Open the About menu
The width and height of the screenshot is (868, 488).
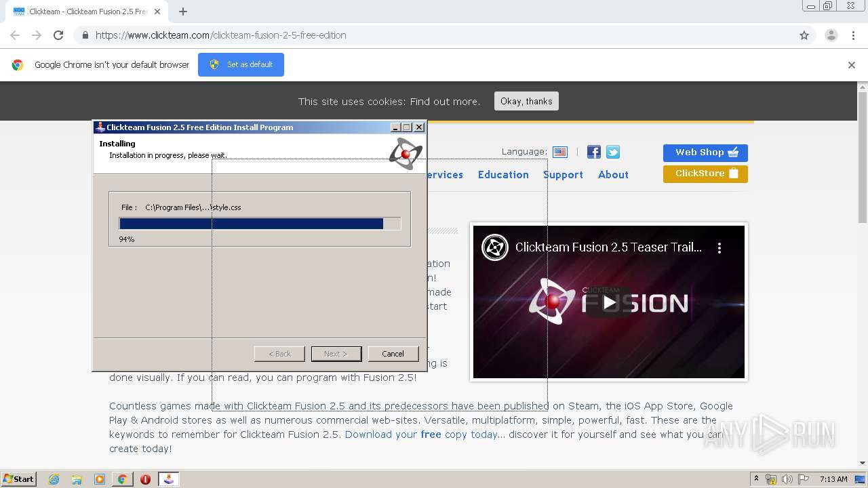point(613,175)
